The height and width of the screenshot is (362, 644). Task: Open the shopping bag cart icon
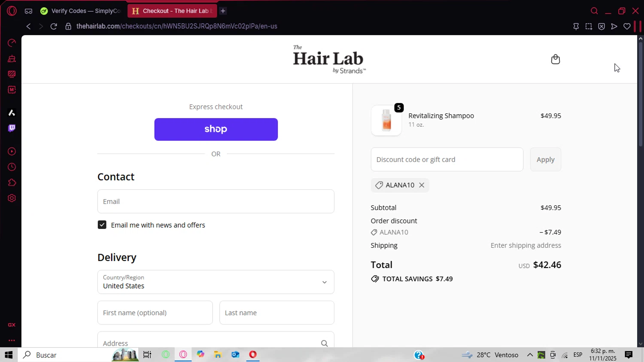[x=555, y=59]
